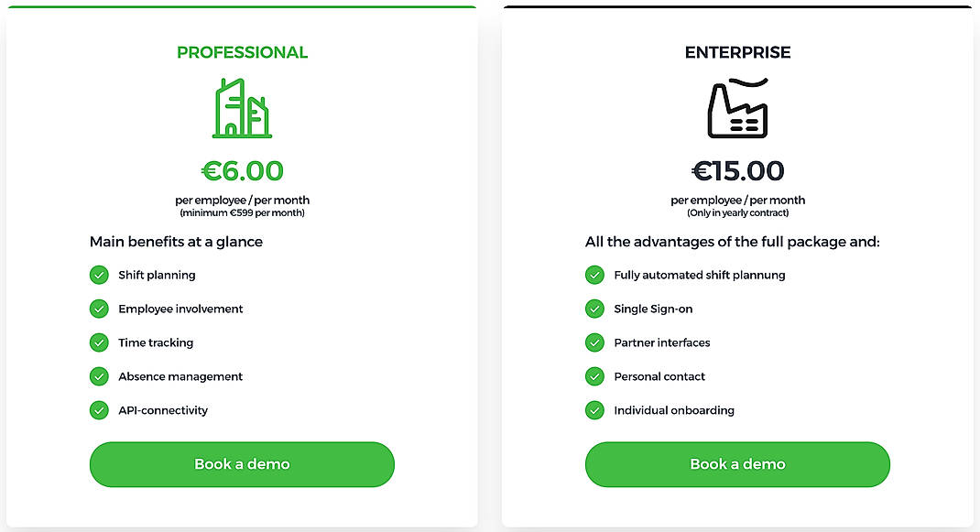Viewport: 980px width, 532px height.
Task: Select the Absence management checkmark
Action: (x=99, y=376)
